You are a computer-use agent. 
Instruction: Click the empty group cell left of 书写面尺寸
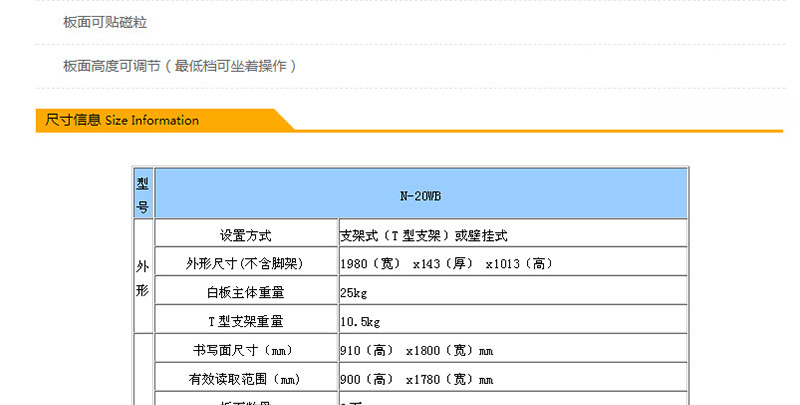[x=143, y=370]
